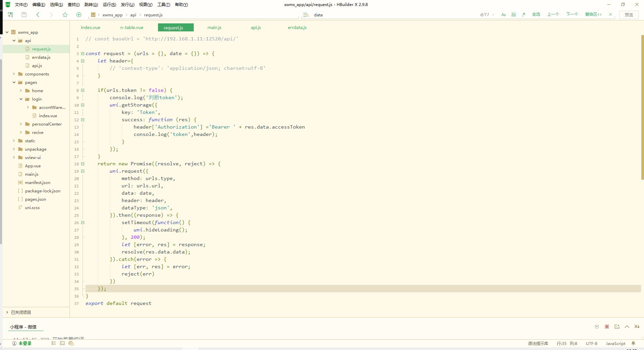Click the search icon beside data field
This screenshot has height=350, width=644.
point(306,15)
